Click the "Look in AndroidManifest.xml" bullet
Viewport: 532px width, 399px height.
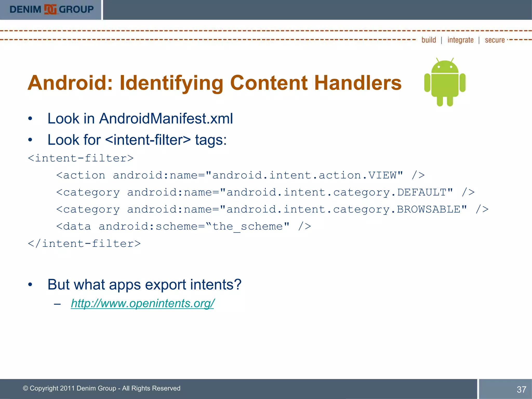click(x=140, y=119)
